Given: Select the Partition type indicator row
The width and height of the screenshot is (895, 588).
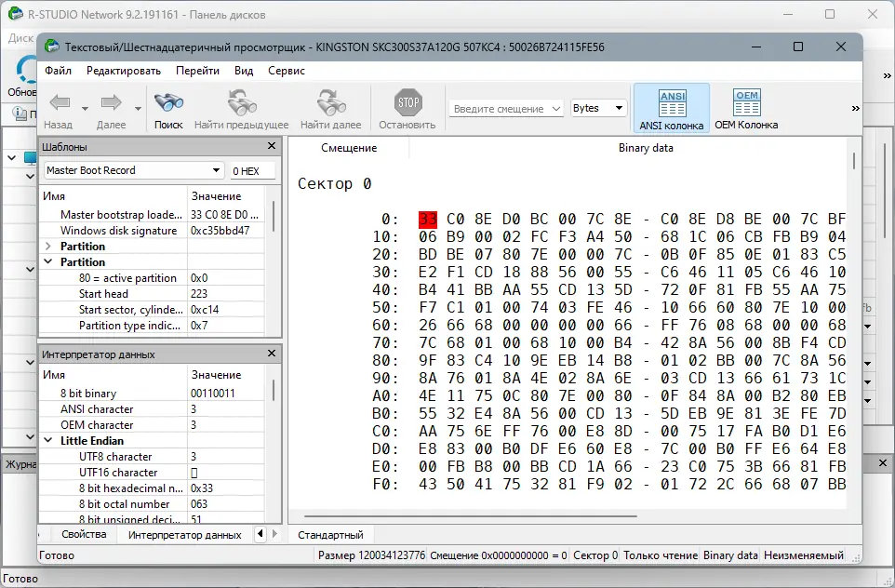Looking at the screenshot, I should click(152, 326).
